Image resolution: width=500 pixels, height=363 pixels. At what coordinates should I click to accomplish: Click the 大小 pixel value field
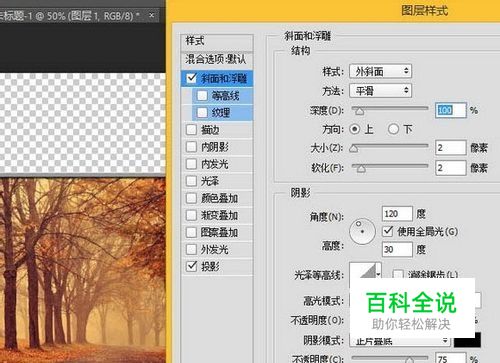click(x=450, y=148)
